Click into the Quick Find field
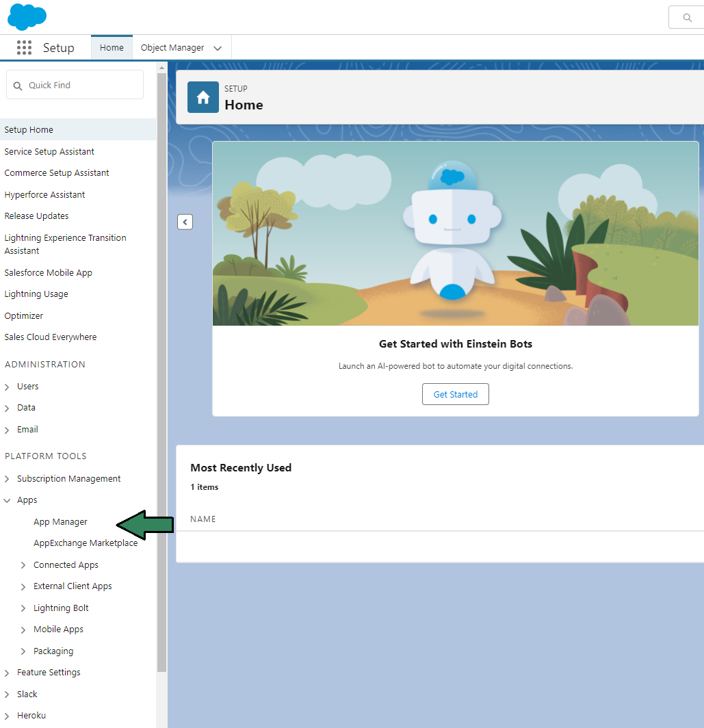The image size is (704, 728). pyautogui.click(x=75, y=85)
